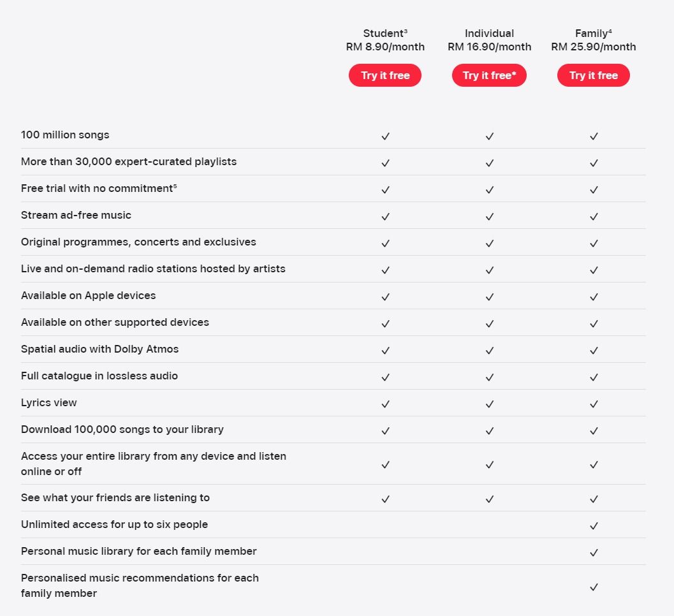The width and height of the screenshot is (674, 616).
Task: Click Try it free* under Individual plan
Action: [489, 75]
